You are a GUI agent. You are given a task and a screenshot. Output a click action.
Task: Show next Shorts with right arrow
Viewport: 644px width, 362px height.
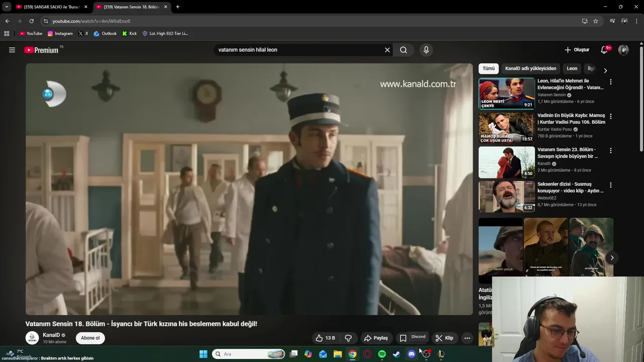click(612, 258)
